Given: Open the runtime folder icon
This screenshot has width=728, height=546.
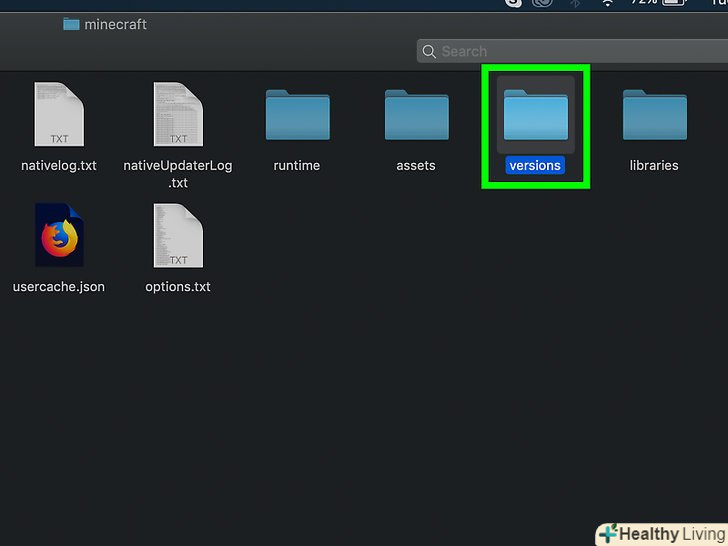Looking at the screenshot, I should click(x=298, y=115).
